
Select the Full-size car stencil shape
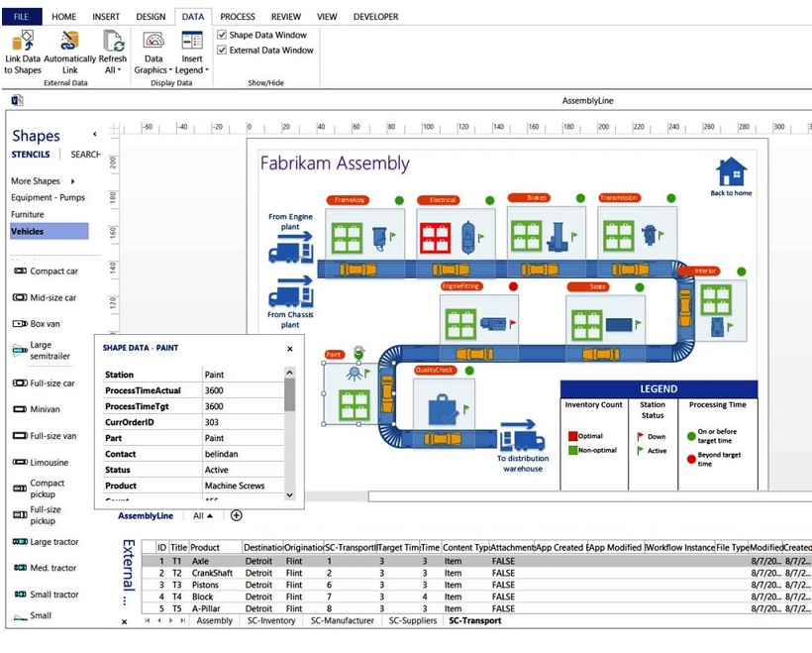click(x=44, y=383)
